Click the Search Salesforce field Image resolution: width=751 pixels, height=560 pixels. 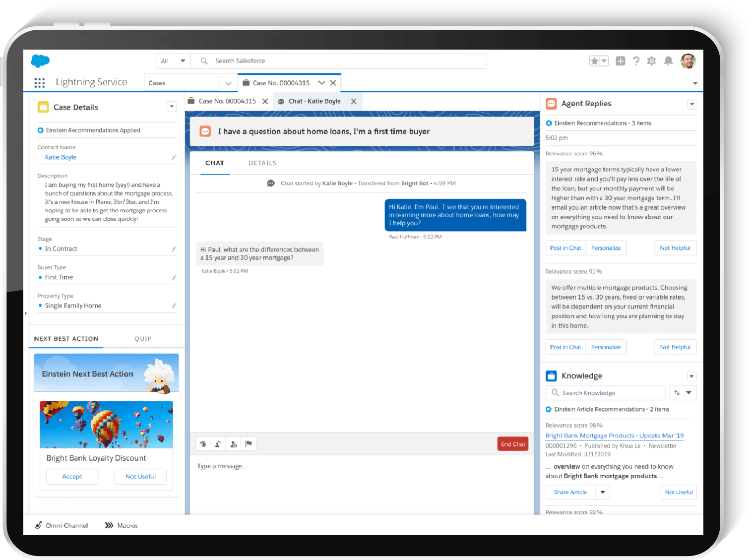point(338,61)
